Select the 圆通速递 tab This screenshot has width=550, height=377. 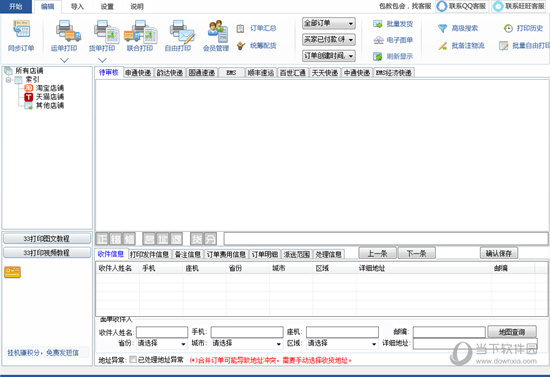pos(202,73)
